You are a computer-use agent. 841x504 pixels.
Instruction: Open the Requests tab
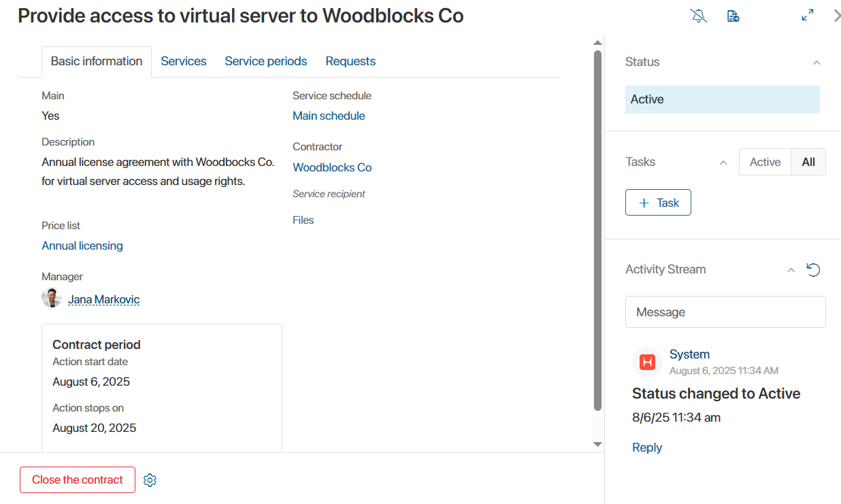tap(350, 61)
